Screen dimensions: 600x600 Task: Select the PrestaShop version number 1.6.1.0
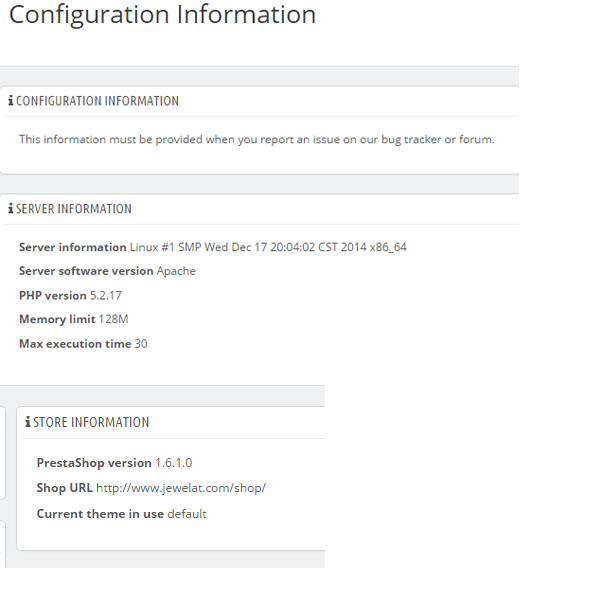point(173,463)
